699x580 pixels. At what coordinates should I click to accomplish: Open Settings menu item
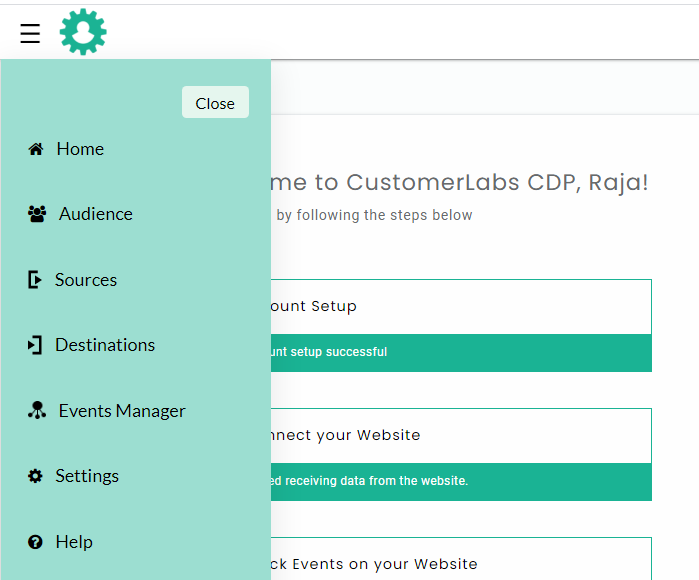click(x=87, y=476)
